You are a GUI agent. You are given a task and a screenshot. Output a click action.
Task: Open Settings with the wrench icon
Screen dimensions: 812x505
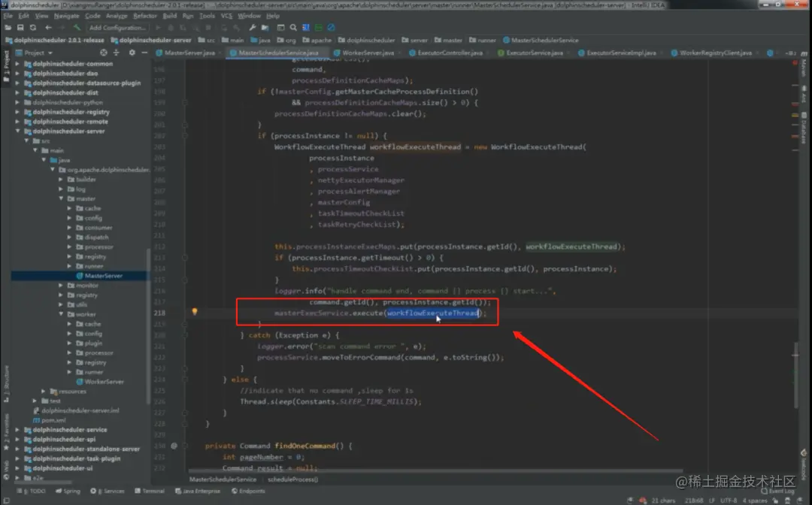tap(252, 27)
